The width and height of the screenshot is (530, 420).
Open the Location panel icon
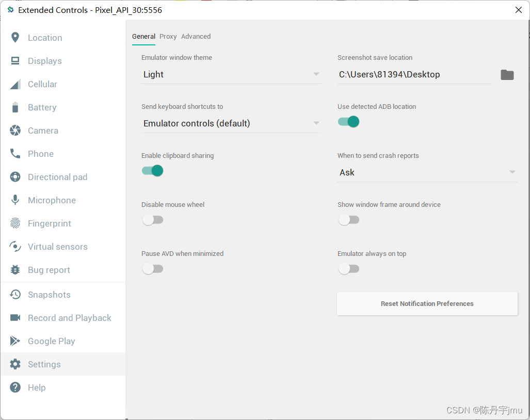click(15, 38)
